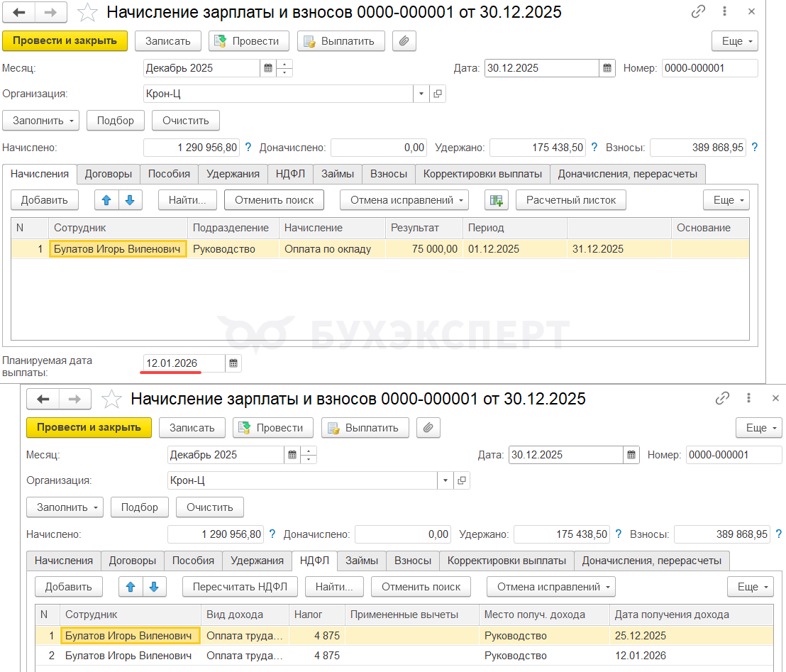
Task: Click the chain link icon in upper window title
Action: (x=699, y=13)
